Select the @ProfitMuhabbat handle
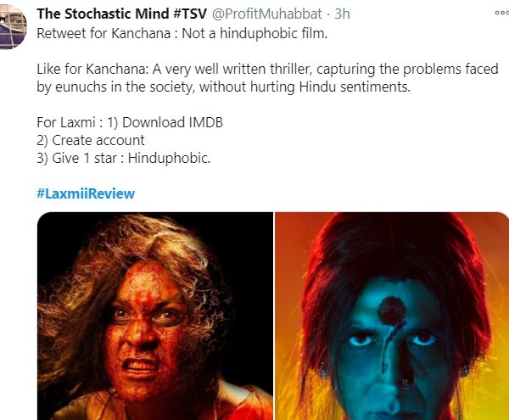 [x=267, y=14]
